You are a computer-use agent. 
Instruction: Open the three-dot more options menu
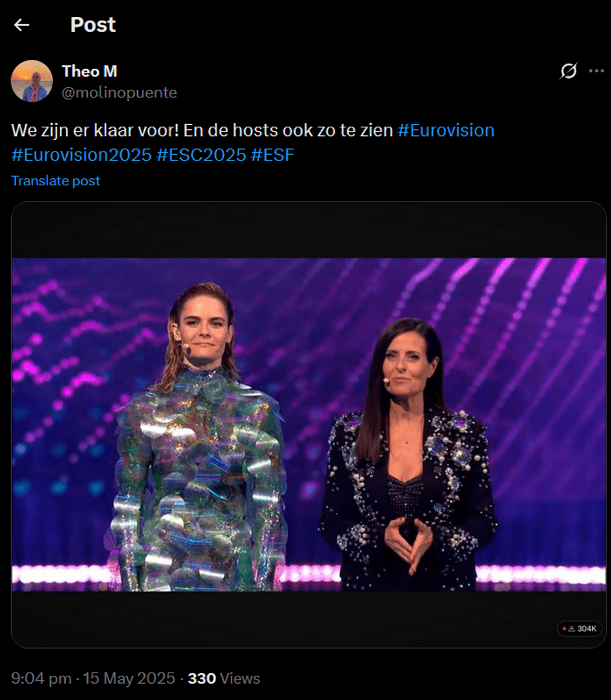pos(597,71)
